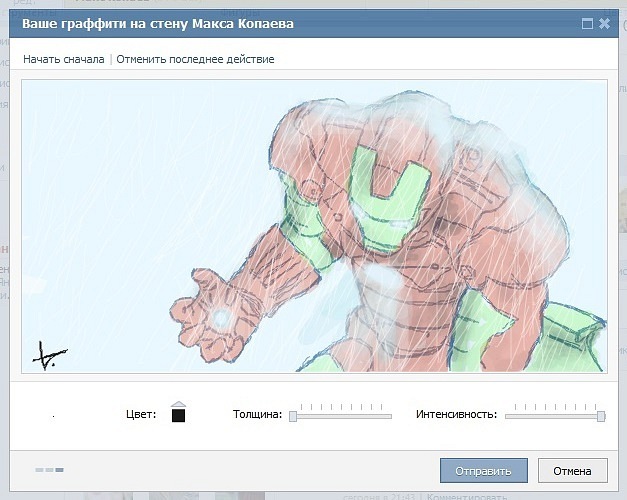This screenshot has height=500, width=627.
Task: Click the 'Интенсивность:' label
Action: point(456,414)
